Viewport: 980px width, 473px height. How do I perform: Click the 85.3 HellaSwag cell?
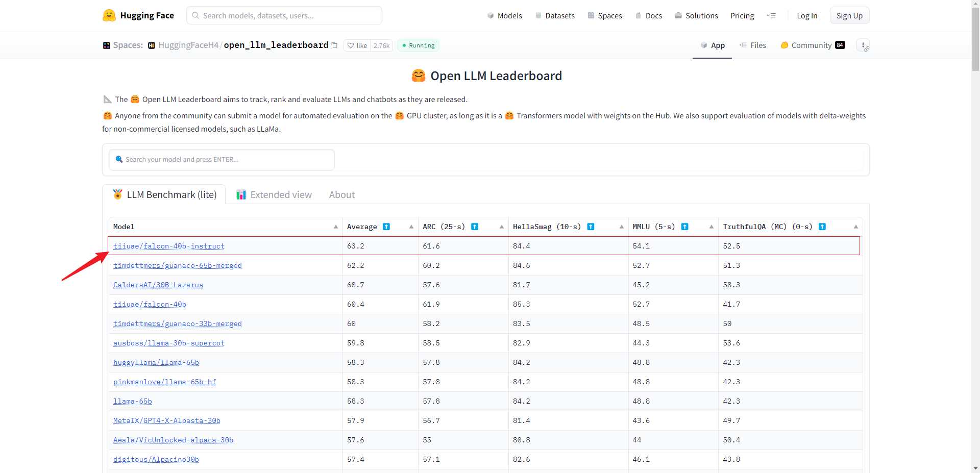[x=569, y=304]
